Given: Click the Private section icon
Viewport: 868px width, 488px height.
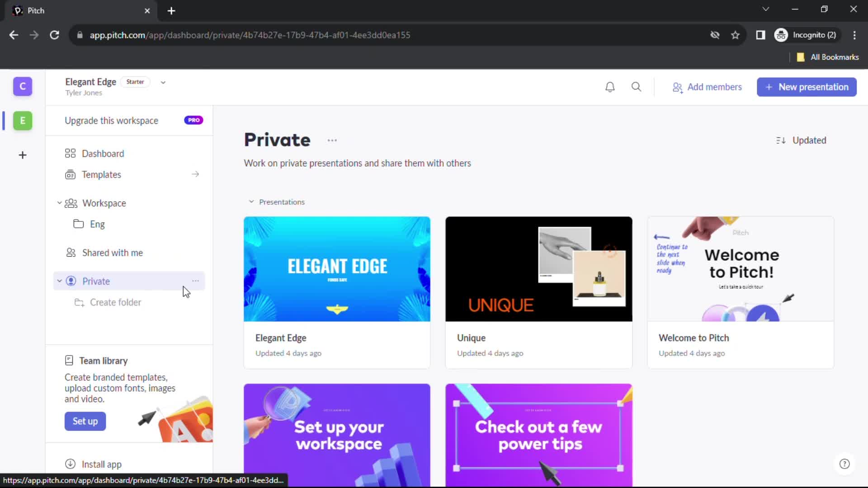Looking at the screenshot, I should click(x=71, y=281).
